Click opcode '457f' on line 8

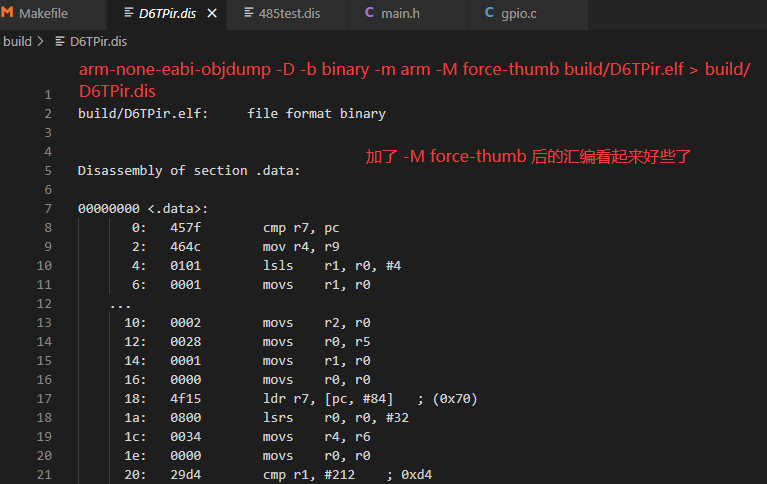pyautogui.click(x=185, y=228)
